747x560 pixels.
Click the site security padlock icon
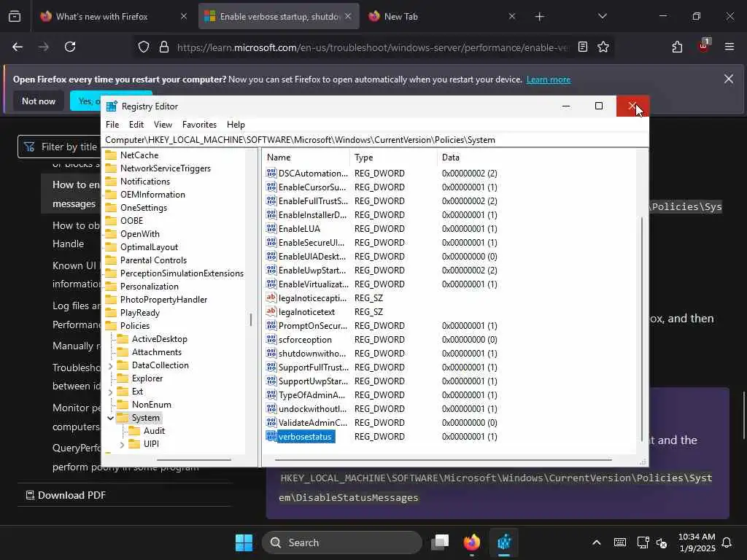[x=164, y=47]
